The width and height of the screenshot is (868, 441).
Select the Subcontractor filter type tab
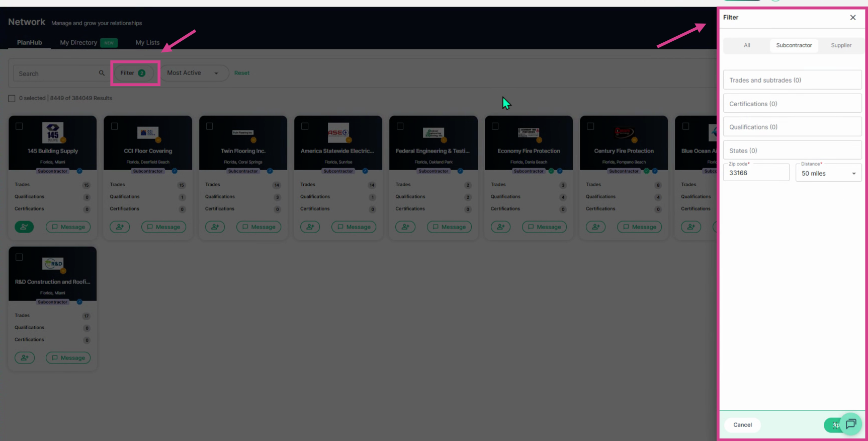(794, 45)
